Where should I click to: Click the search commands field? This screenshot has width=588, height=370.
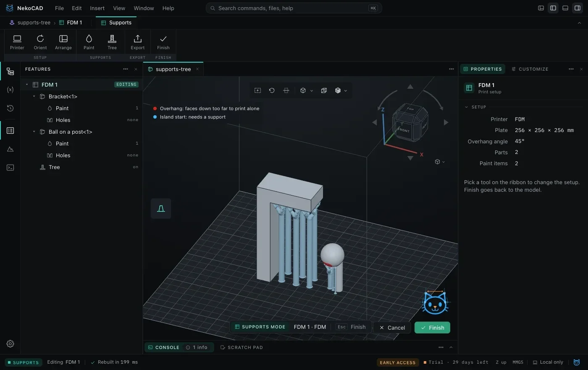click(294, 8)
